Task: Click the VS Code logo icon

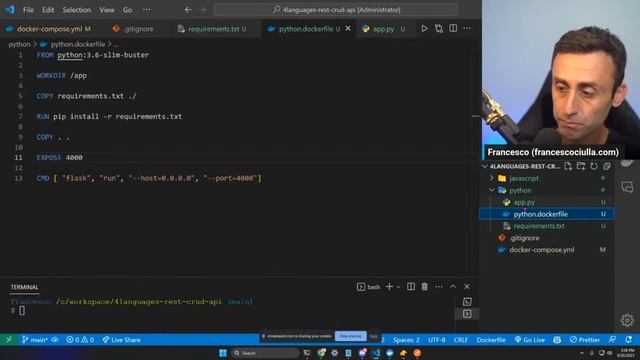Action: 10,9
